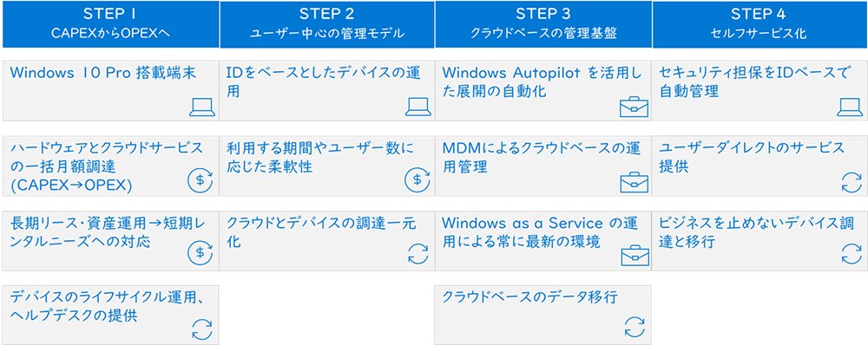Click dollar cycle icon in 利用する期間やユーザー数 card
Image resolution: width=868 pixels, height=345 pixels.
point(418,179)
